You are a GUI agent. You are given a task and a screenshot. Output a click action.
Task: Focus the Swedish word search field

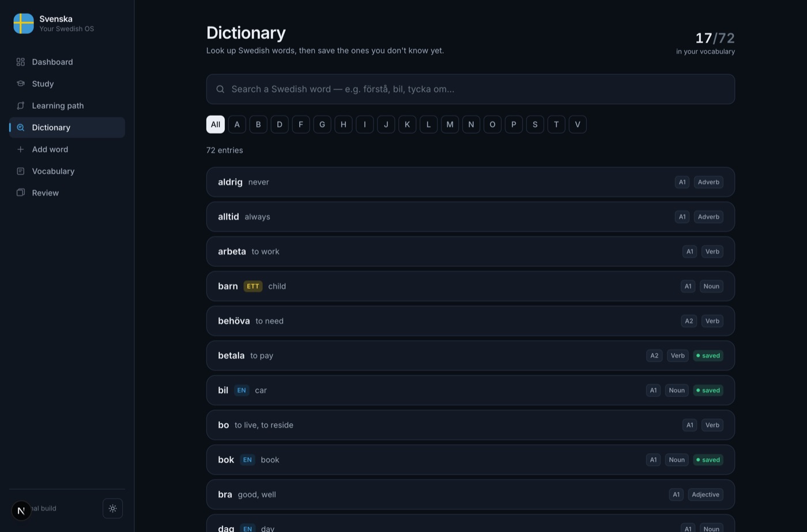pyautogui.click(x=470, y=89)
